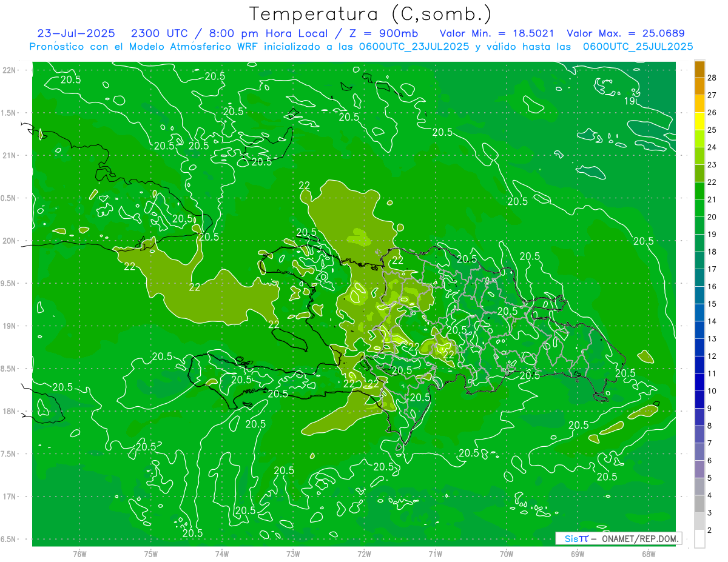Click the '19N' latitude axis label

coord(9,326)
